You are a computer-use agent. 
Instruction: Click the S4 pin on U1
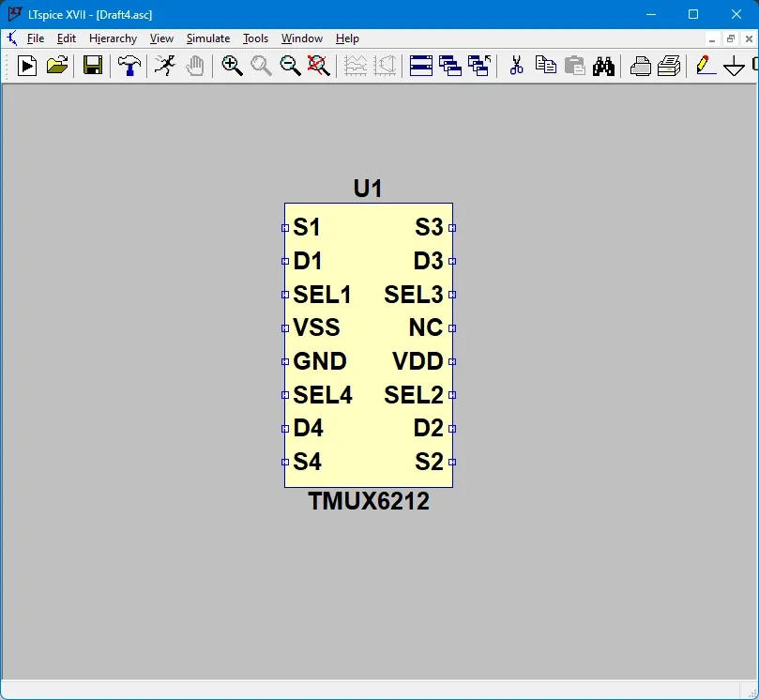[x=285, y=462]
